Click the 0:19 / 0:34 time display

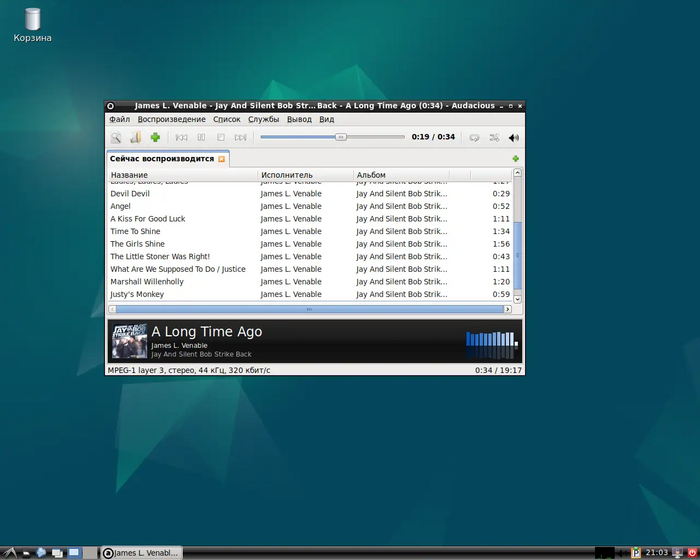coord(433,137)
